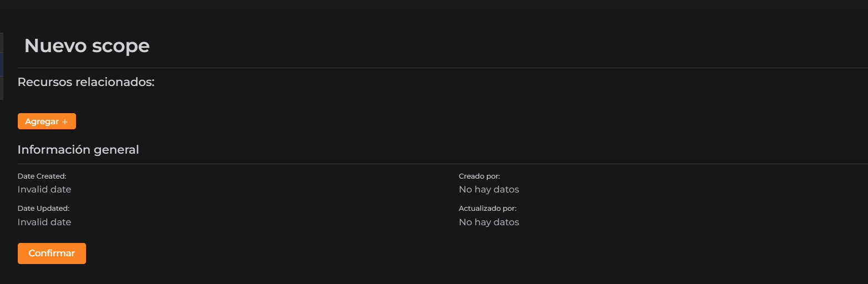
Task: Select the highlighted blue sidebar item at left edge
Action: click(x=2, y=64)
